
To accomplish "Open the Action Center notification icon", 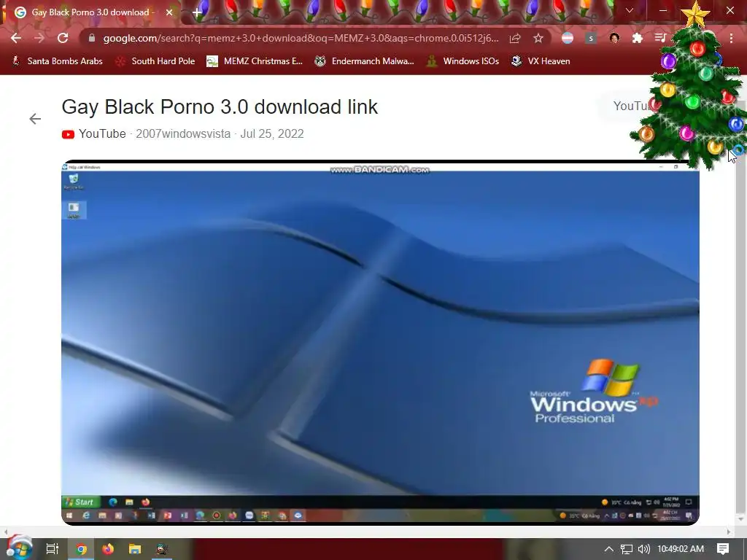I will 723,549.
